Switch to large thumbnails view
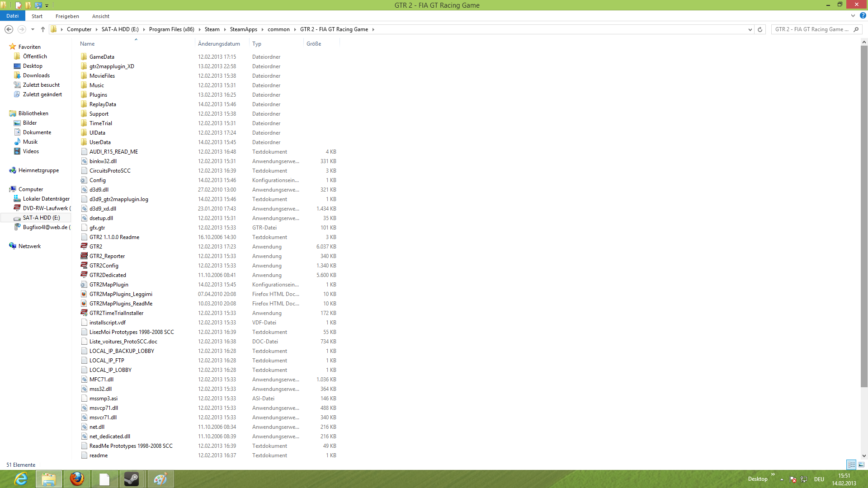868x488 pixels. point(861,465)
